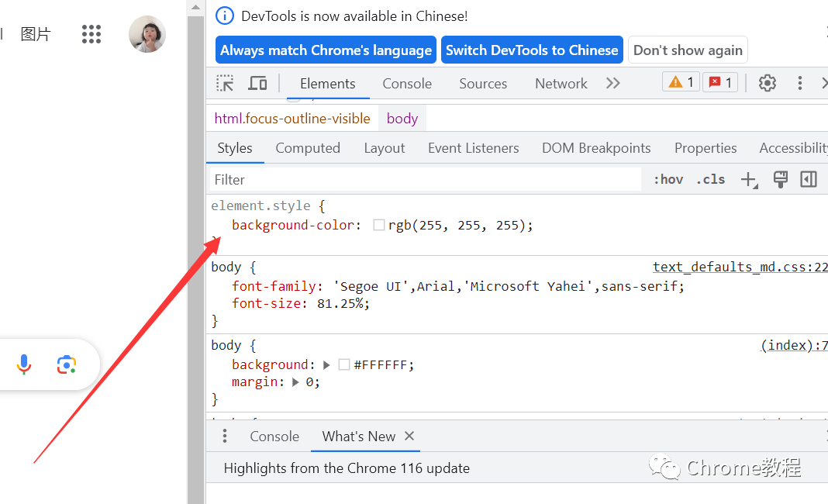Click Don't show again button
Viewport: 828px width, 504px height.
click(688, 50)
